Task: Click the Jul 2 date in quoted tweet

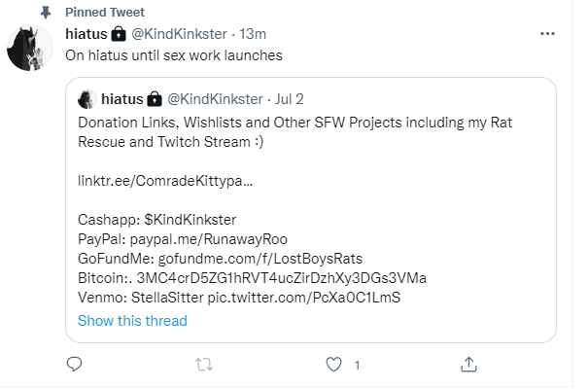Action: coord(289,99)
